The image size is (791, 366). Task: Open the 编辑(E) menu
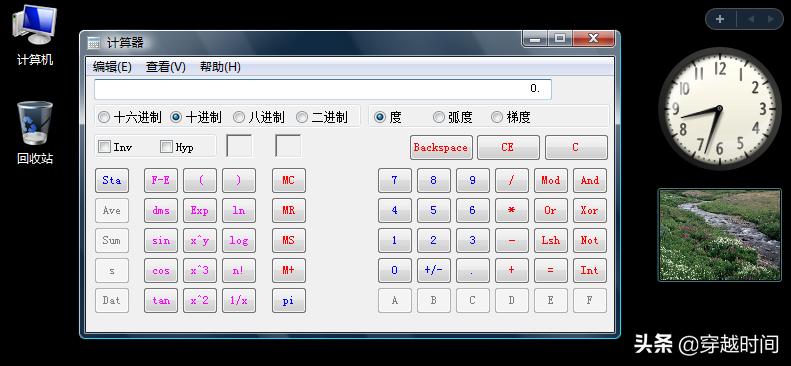[112, 67]
